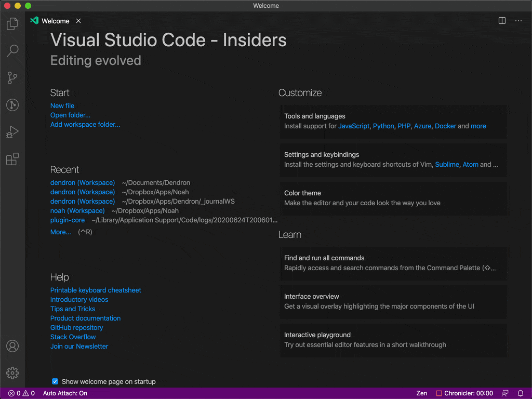This screenshot has width=532, height=399.
Task: Click the warnings count in status bar
Action: click(29, 393)
